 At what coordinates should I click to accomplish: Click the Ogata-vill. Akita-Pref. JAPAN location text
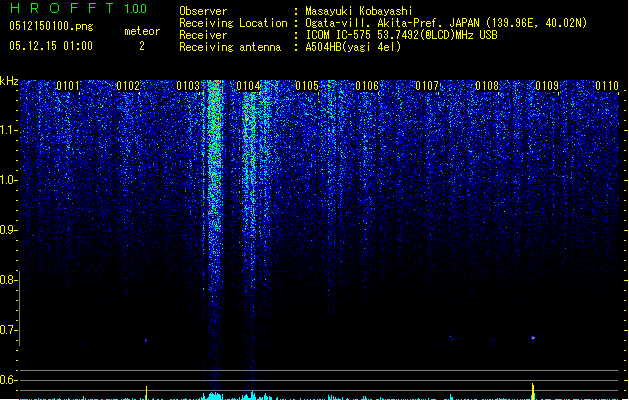coord(446,23)
